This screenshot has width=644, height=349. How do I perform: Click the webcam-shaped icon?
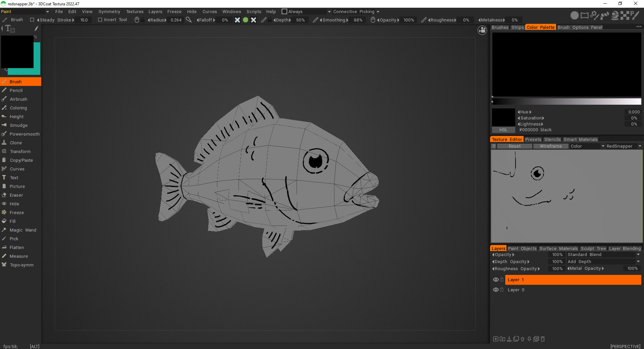pos(615,15)
